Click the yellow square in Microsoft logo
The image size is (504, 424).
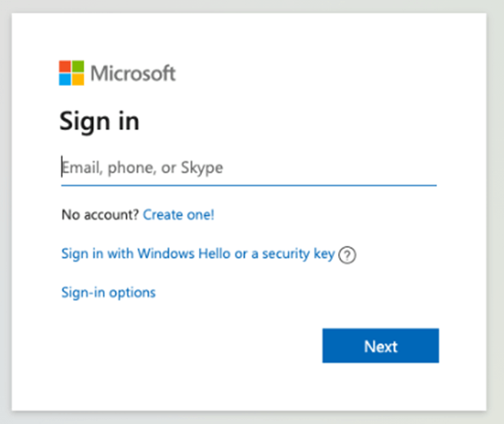[78, 79]
